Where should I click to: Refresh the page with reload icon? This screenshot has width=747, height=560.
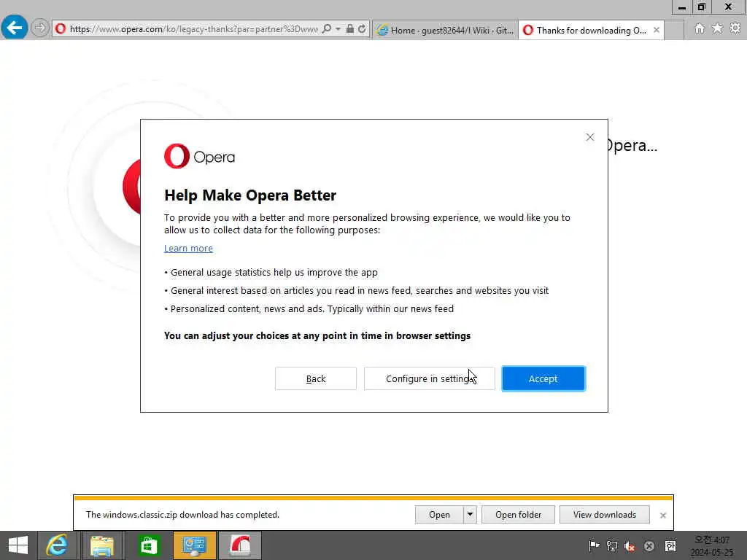tap(362, 29)
